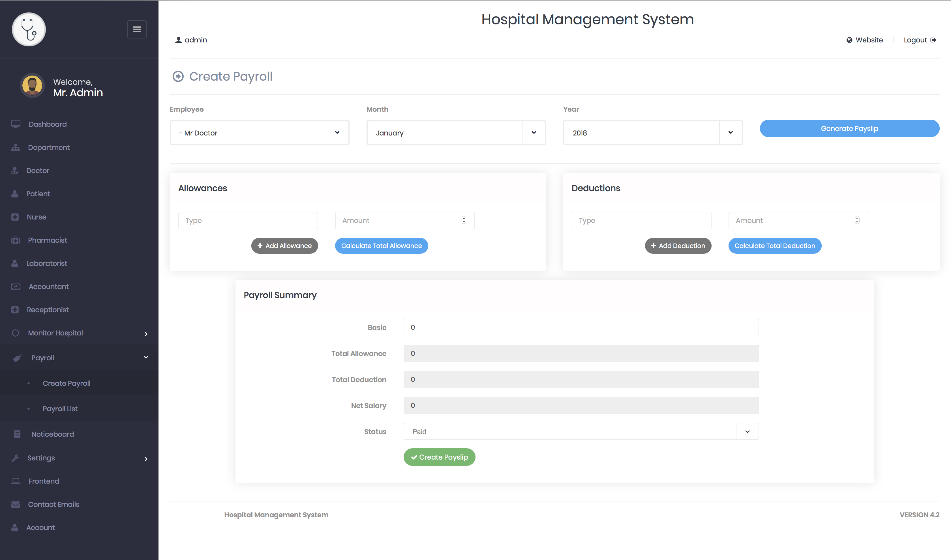951x560 pixels.
Task: Click the green Create Payslip button
Action: click(440, 457)
